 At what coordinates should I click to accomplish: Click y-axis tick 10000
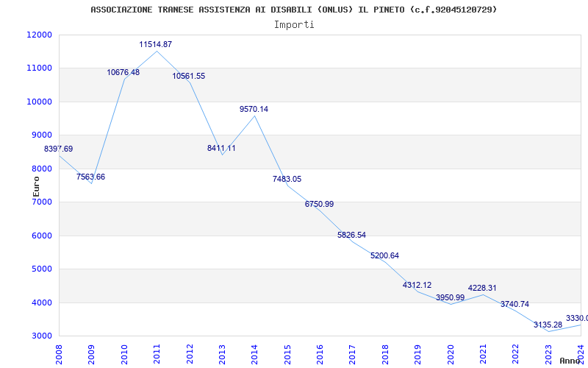[x=40, y=102]
